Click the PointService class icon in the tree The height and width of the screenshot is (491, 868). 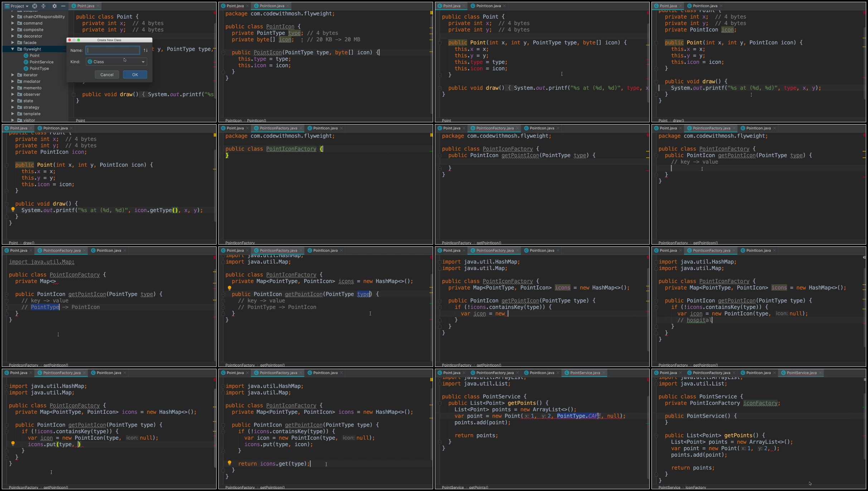[x=26, y=62]
